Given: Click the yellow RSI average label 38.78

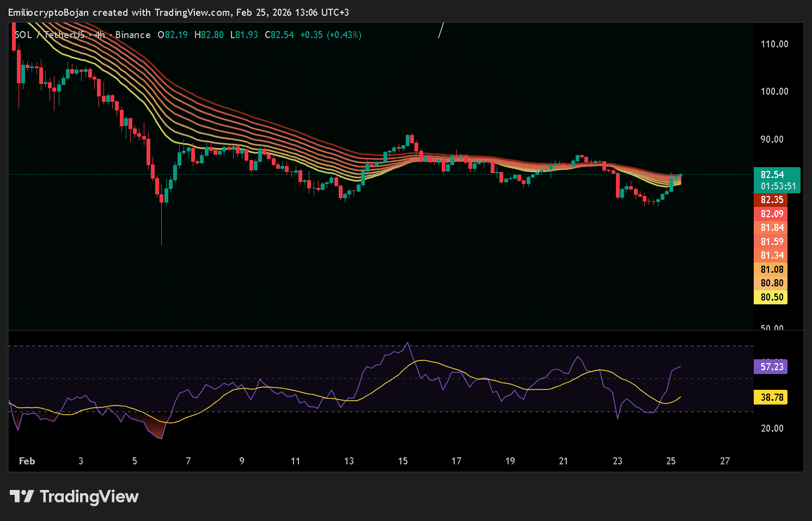Looking at the screenshot, I should coord(772,397).
